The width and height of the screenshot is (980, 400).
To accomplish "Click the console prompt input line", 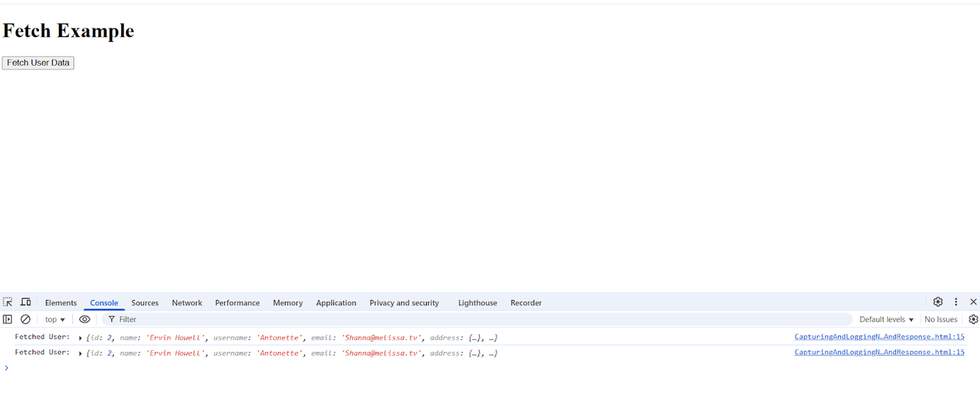I will click(x=490, y=368).
